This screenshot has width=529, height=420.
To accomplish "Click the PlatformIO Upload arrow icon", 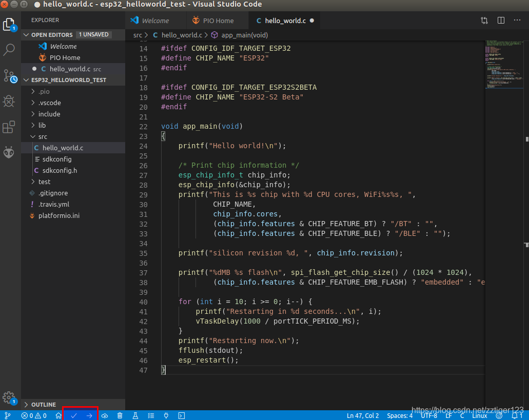I will coord(89,415).
